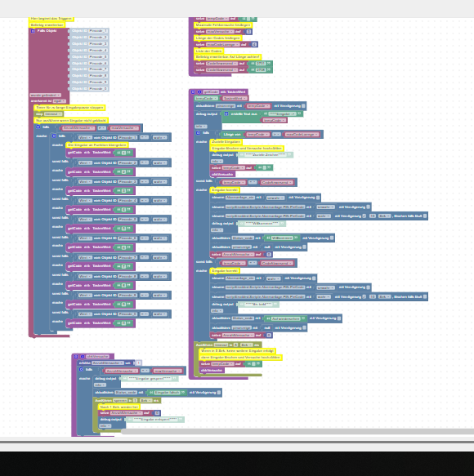The height and width of the screenshot is (476, 474).
Task: Select comment 'Timer für zu lange Eingabepause stoppen'
Action: pyautogui.click(x=69, y=108)
